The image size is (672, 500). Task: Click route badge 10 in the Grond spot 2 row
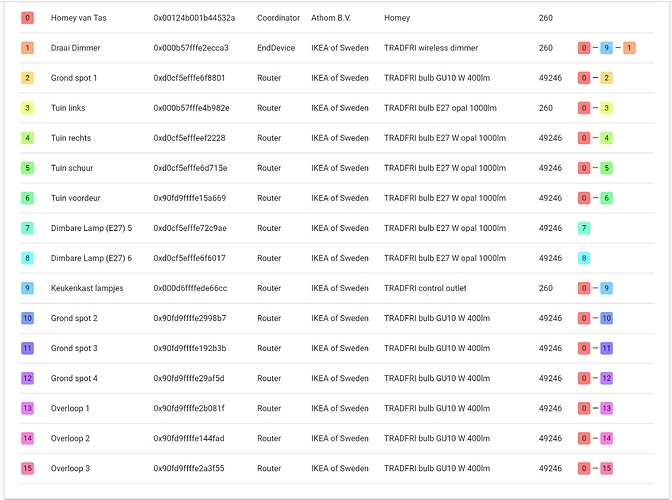(606, 318)
